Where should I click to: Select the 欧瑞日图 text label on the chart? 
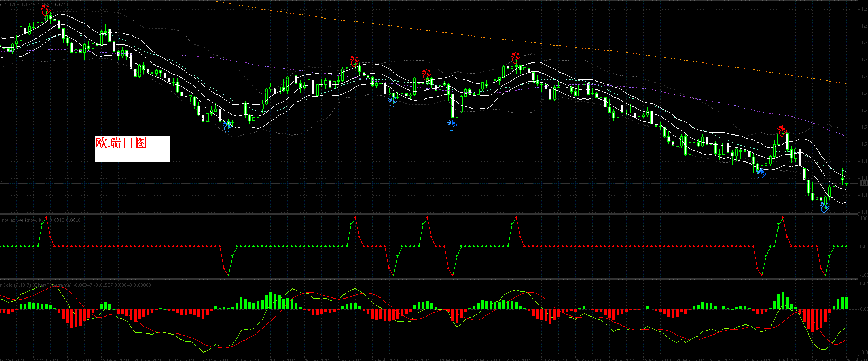(x=121, y=143)
